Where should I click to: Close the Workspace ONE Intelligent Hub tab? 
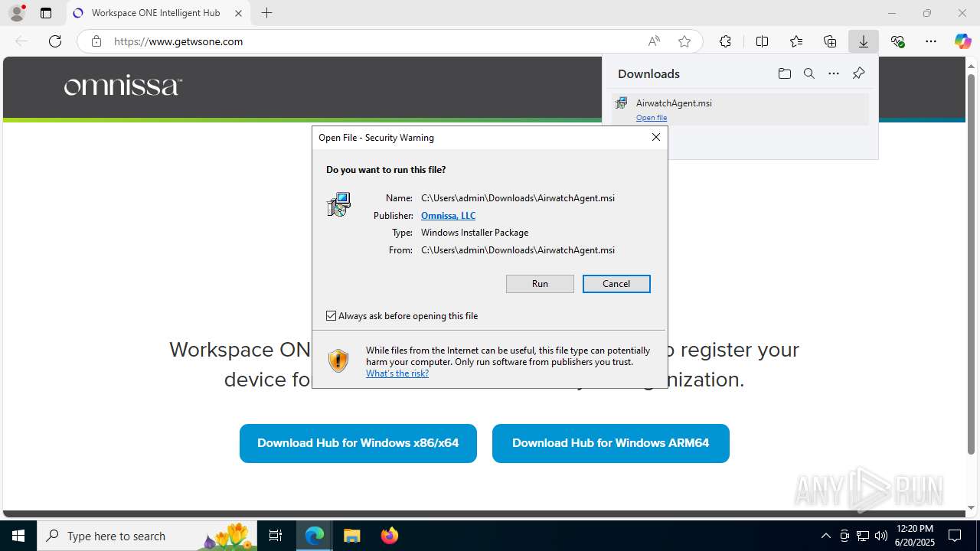click(x=239, y=13)
